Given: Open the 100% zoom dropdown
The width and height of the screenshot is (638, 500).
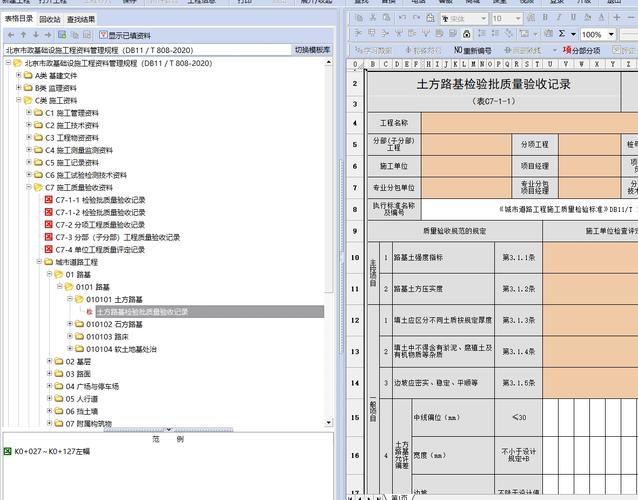Looking at the screenshot, I should pos(611,35).
